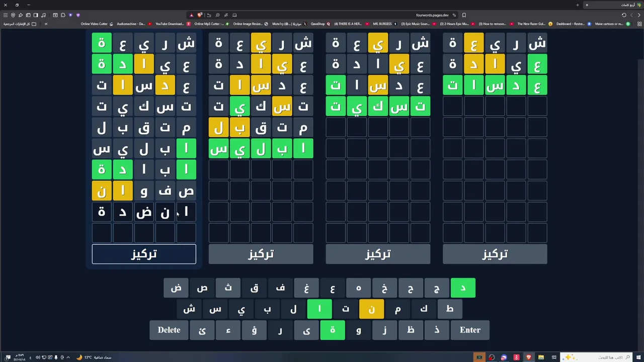The height and width of the screenshot is (362, 644).
Task: Click the taskbar clock and date
Action: click(19, 357)
